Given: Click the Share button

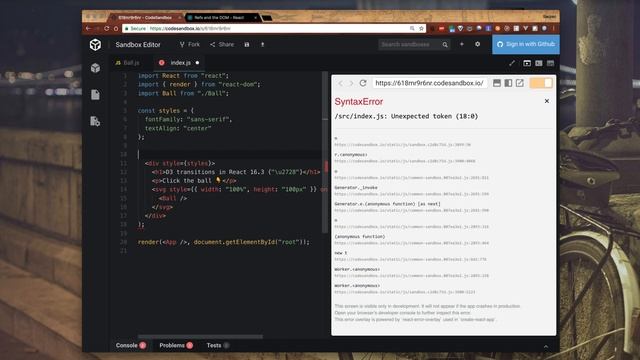Looking at the screenshot, I should (222, 44).
